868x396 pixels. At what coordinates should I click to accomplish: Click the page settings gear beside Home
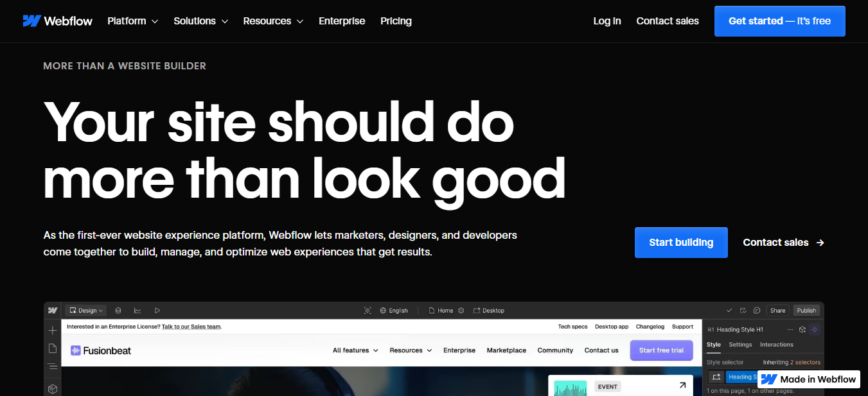point(461,311)
